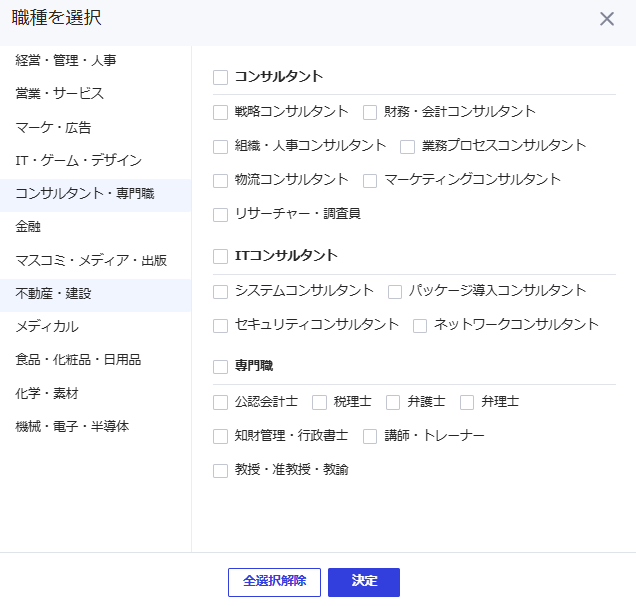
Task: Confirm selection with 決定 button
Action: point(364,582)
